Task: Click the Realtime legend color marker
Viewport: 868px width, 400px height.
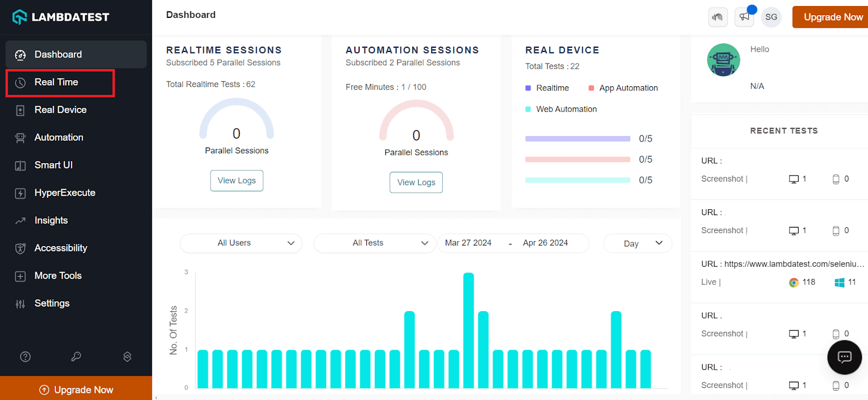Action: pyautogui.click(x=528, y=88)
